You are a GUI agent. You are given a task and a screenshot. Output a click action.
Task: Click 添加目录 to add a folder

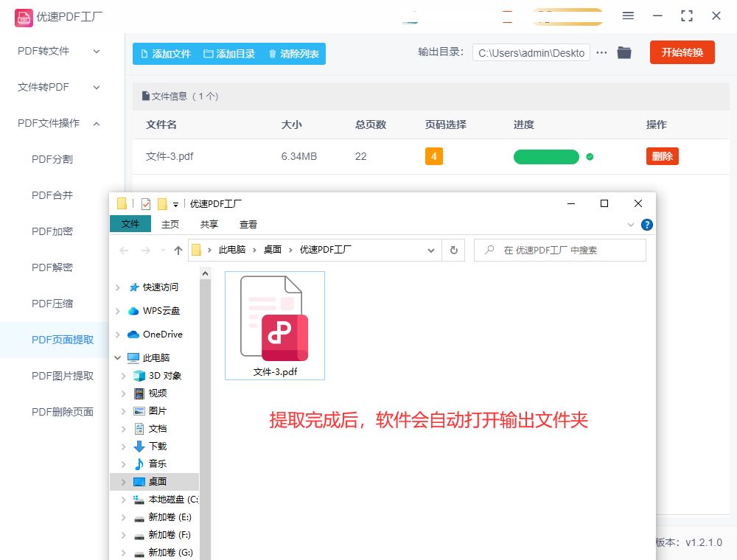[229, 54]
